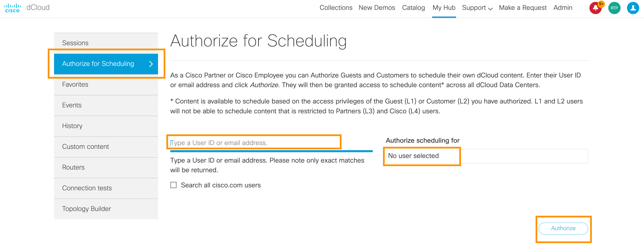This screenshot has width=644, height=247.
Task: Enable Search all cisco.com users checkbox
Action: [173, 185]
